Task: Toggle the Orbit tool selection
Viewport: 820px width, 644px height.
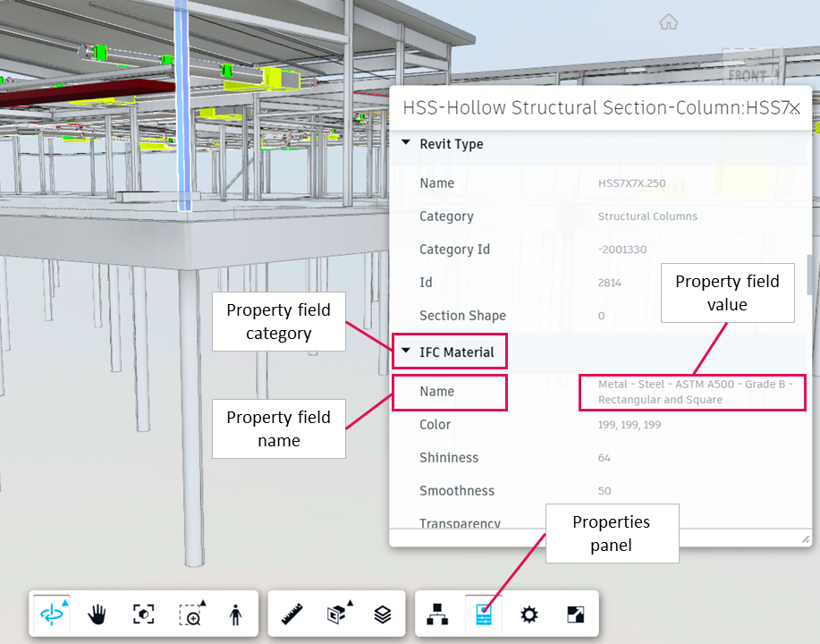Action: (x=50, y=614)
